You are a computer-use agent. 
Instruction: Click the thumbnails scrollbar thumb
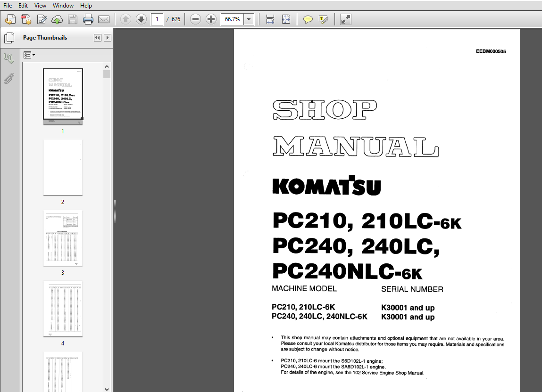(x=107, y=74)
